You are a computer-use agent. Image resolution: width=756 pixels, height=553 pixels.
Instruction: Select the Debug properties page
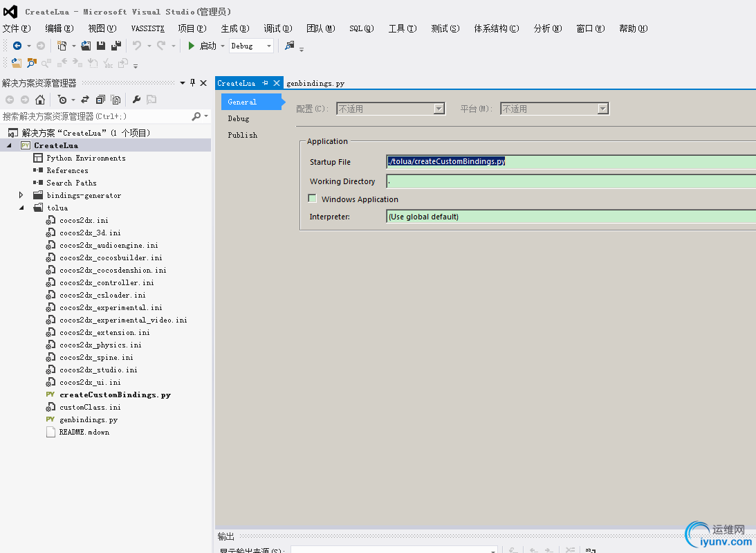[x=238, y=118]
